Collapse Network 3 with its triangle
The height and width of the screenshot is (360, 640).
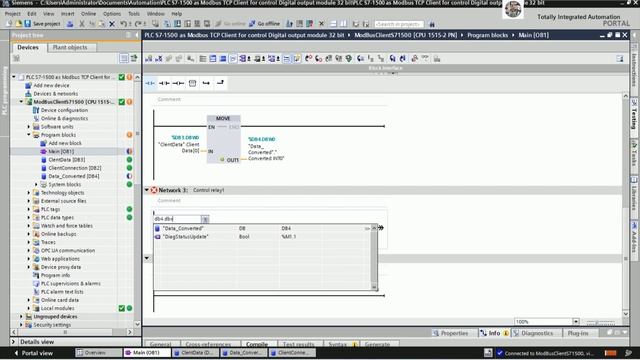(x=147, y=190)
